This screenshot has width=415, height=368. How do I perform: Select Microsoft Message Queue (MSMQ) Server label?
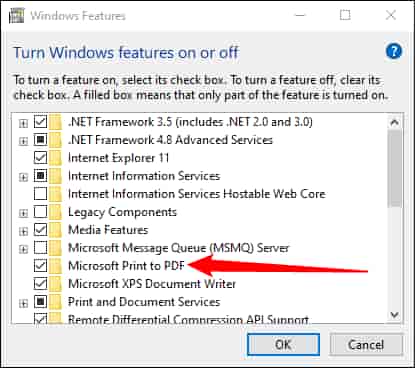(178, 248)
